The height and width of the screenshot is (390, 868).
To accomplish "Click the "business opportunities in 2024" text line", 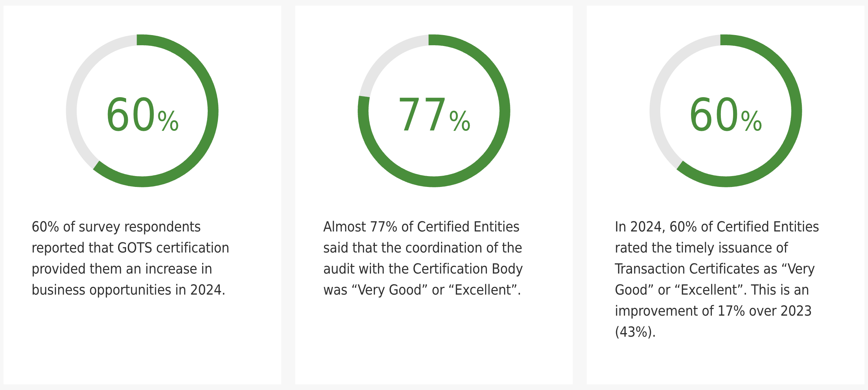I will [128, 290].
